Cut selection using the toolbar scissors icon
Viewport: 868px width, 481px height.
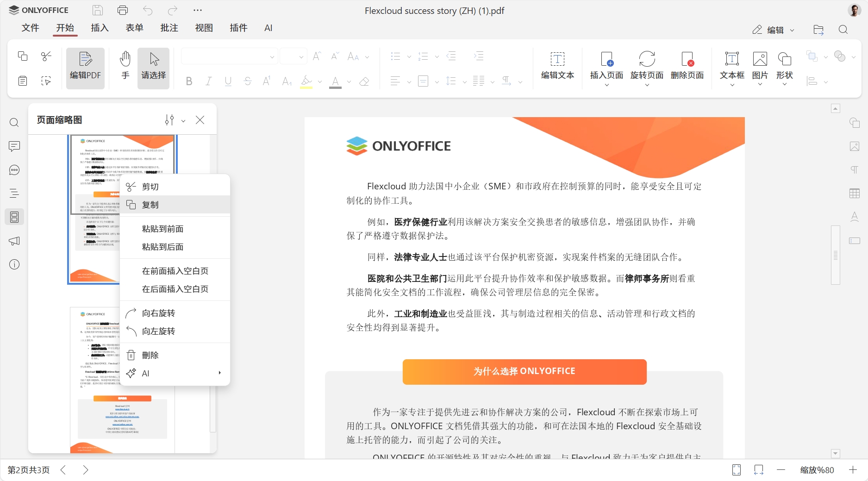[x=46, y=56]
